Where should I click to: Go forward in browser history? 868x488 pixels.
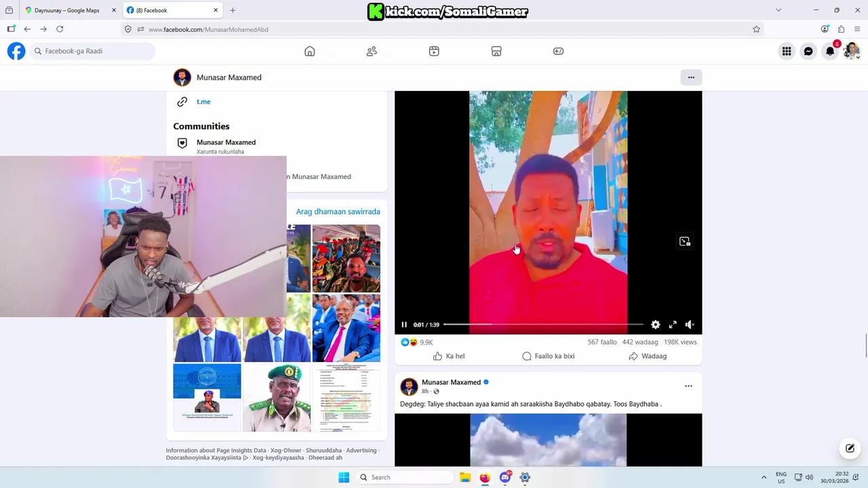click(43, 29)
